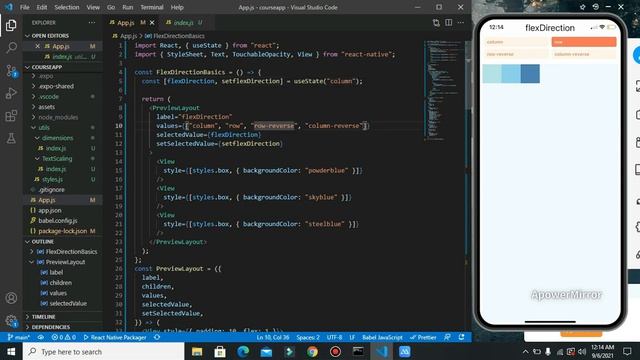The height and width of the screenshot is (360, 640).
Task: Open Source Control view in activity bar
Action: pyautogui.click(x=11, y=71)
